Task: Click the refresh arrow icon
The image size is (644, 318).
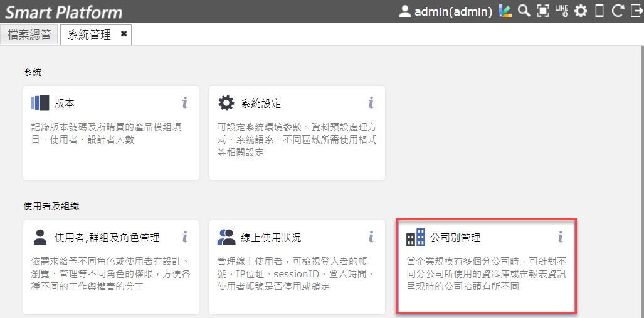Action: pos(618,11)
